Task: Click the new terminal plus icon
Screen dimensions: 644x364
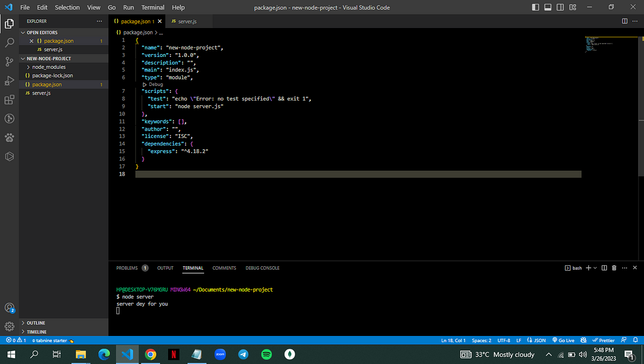Action: point(588,267)
